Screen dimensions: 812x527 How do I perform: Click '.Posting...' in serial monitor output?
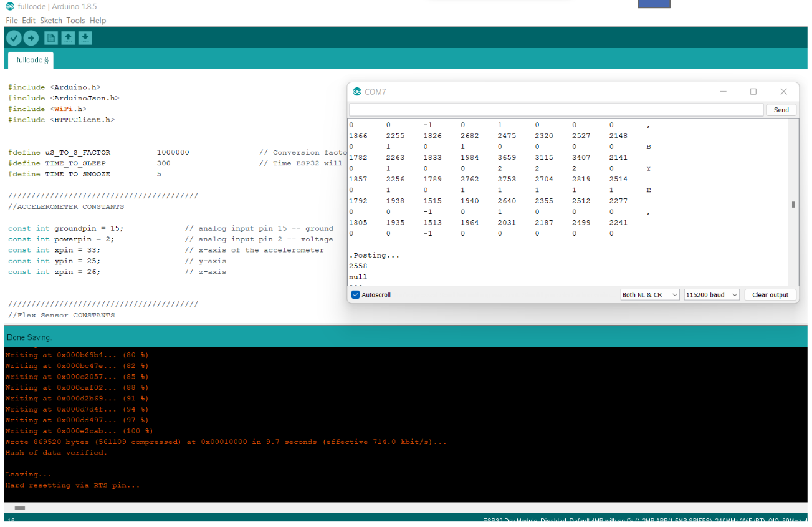point(374,255)
